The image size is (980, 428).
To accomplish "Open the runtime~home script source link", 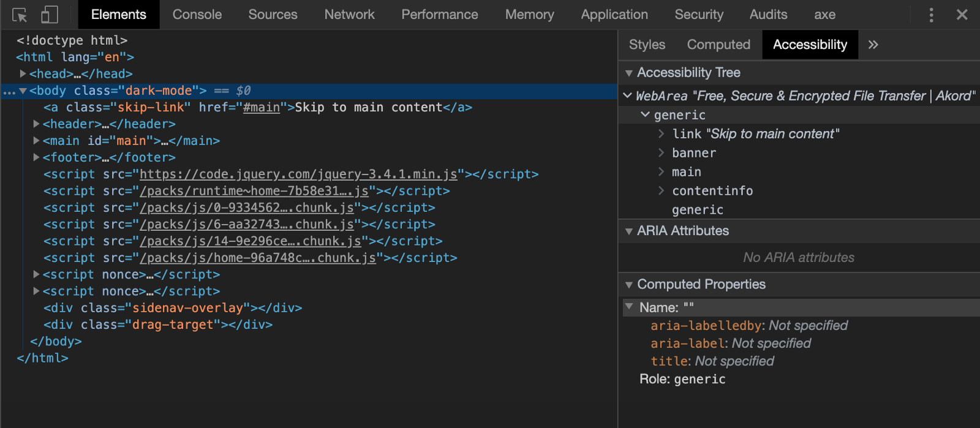I will (254, 191).
